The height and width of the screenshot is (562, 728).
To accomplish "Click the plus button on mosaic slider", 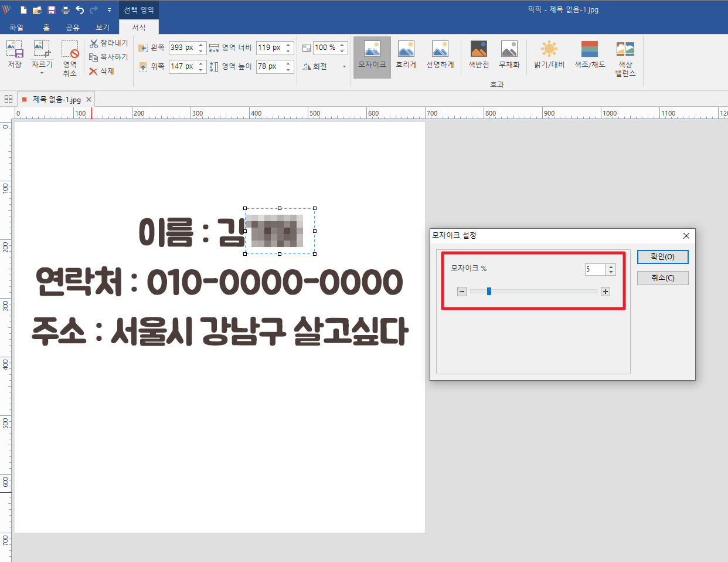I will point(605,292).
